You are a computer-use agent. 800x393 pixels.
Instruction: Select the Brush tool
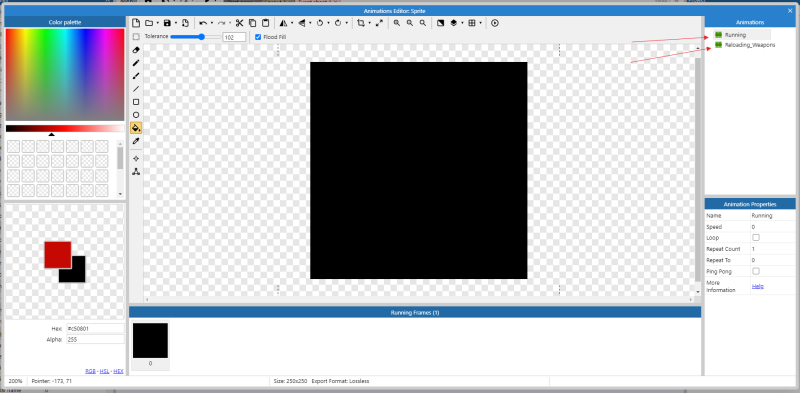[x=136, y=76]
